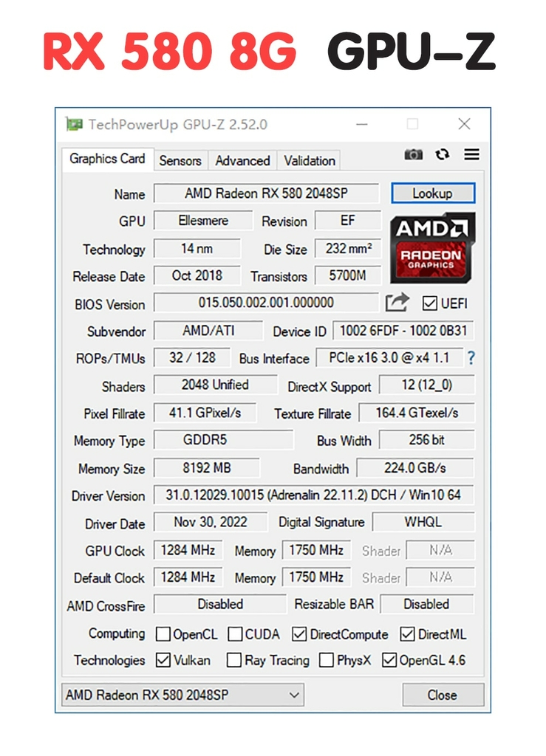This screenshot has height=756, width=546.
Task: Click the Resizable BAR field Disabled
Action: pos(427,604)
